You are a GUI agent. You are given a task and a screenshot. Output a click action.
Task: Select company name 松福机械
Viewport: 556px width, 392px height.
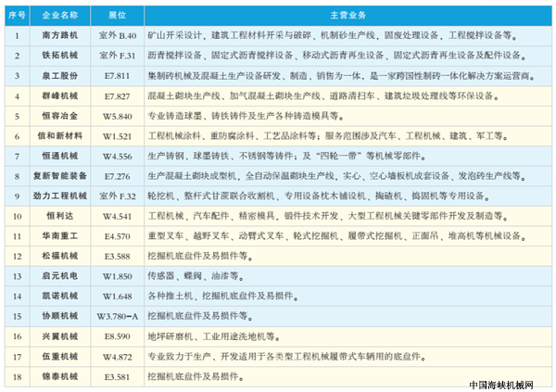[x=60, y=256]
